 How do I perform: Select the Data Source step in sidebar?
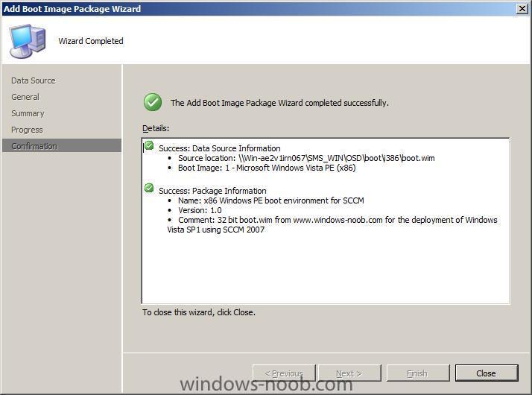pos(34,80)
